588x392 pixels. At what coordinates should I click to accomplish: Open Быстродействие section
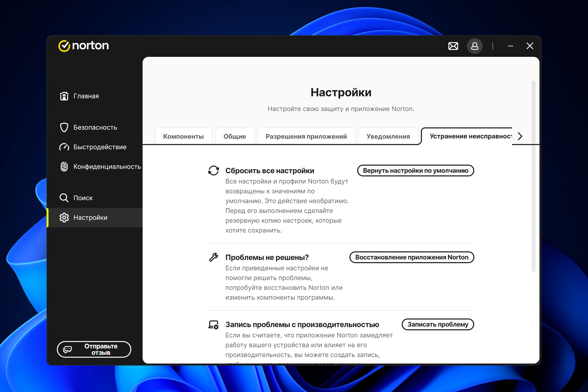pyautogui.click(x=95, y=147)
